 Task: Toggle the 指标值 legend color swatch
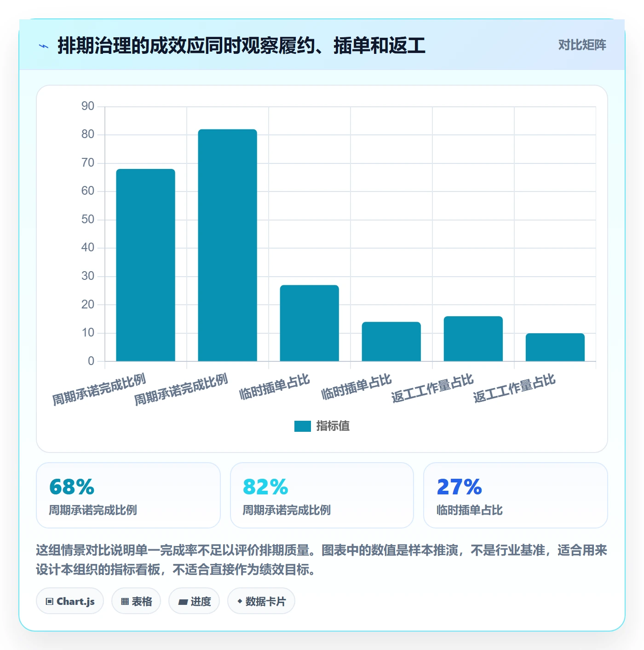[302, 426]
